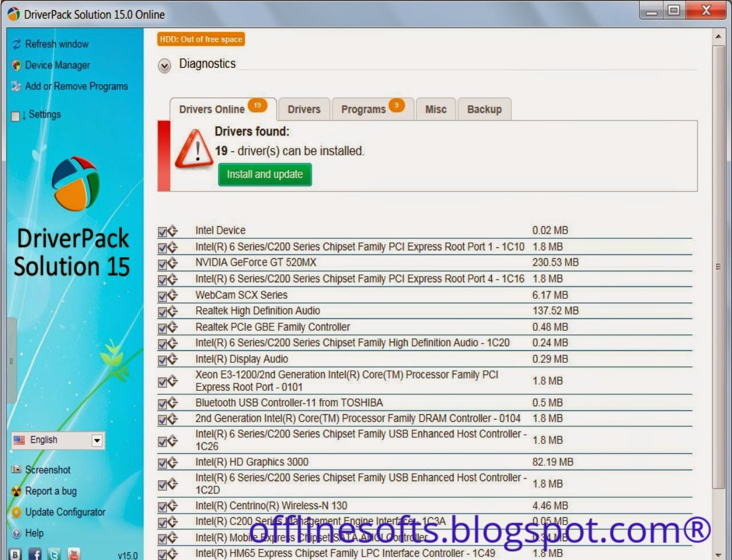Click arrow icon beside WebCam SCX Series

pyautogui.click(x=173, y=295)
